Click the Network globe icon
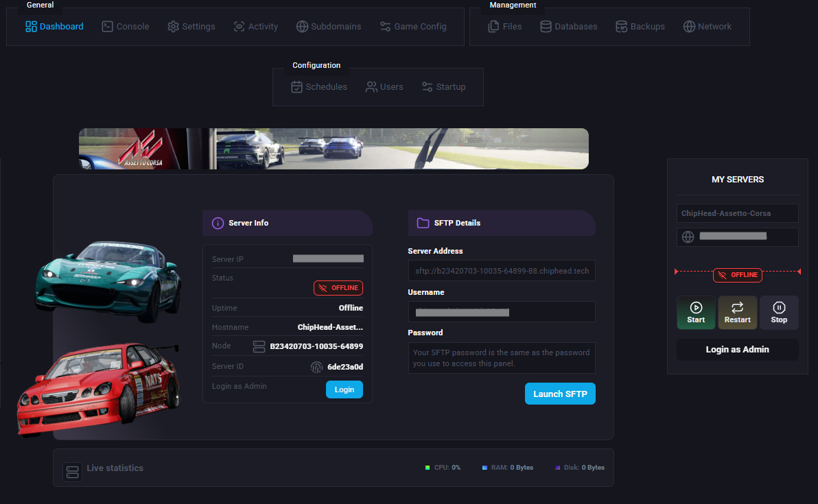Image resolution: width=818 pixels, height=504 pixels. pos(689,27)
